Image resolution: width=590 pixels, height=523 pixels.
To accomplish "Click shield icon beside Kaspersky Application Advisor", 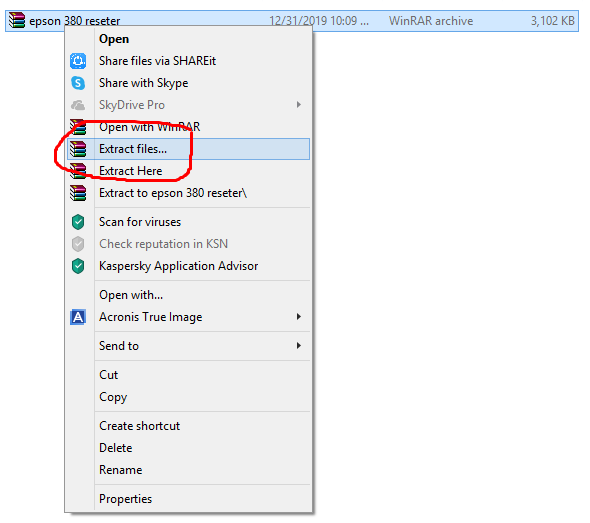I will click(78, 266).
